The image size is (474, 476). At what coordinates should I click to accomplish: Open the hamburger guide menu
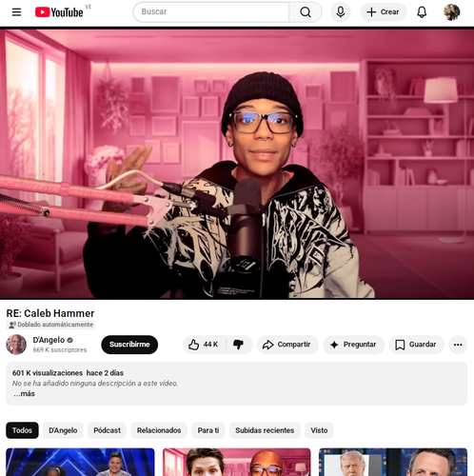[16, 12]
